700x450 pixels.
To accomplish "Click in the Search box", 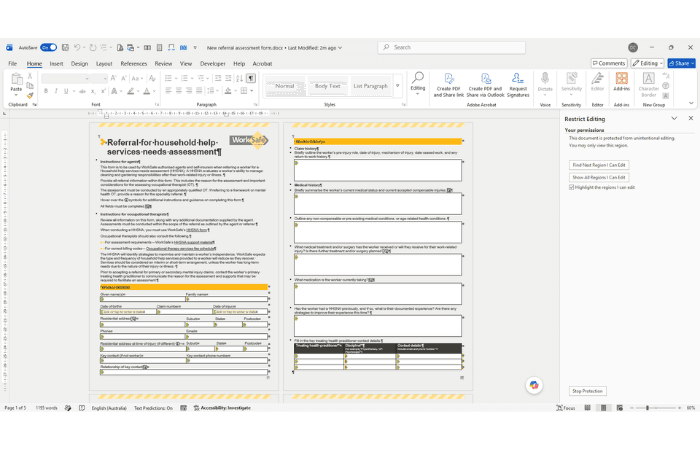I will click(452, 47).
